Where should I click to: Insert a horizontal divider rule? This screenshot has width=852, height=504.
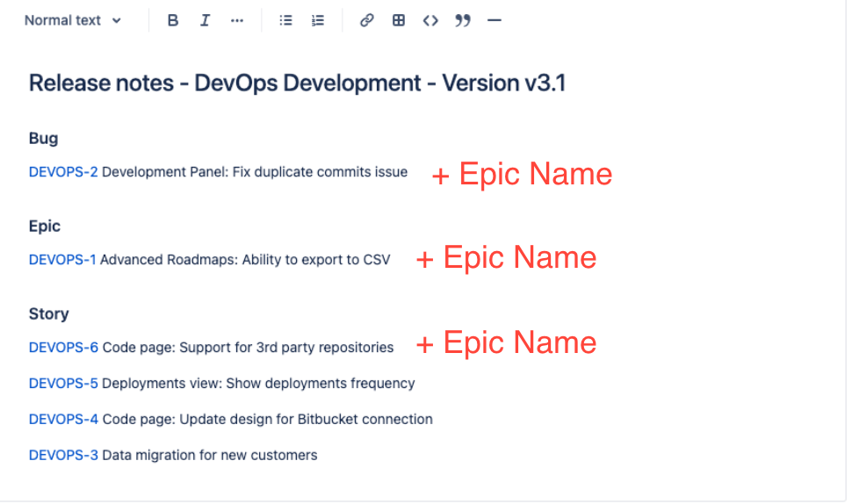coord(495,21)
